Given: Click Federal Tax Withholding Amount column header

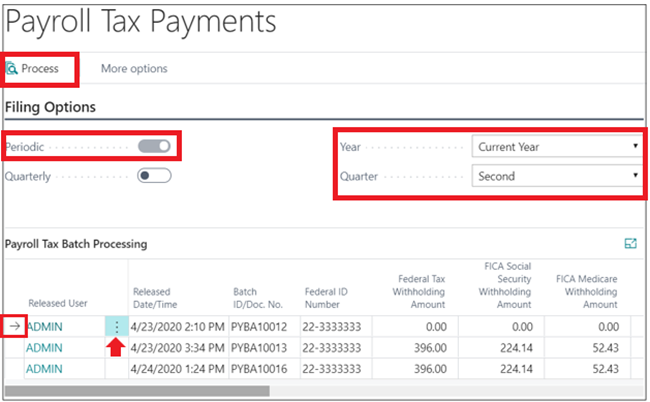Looking at the screenshot, I should [419, 292].
